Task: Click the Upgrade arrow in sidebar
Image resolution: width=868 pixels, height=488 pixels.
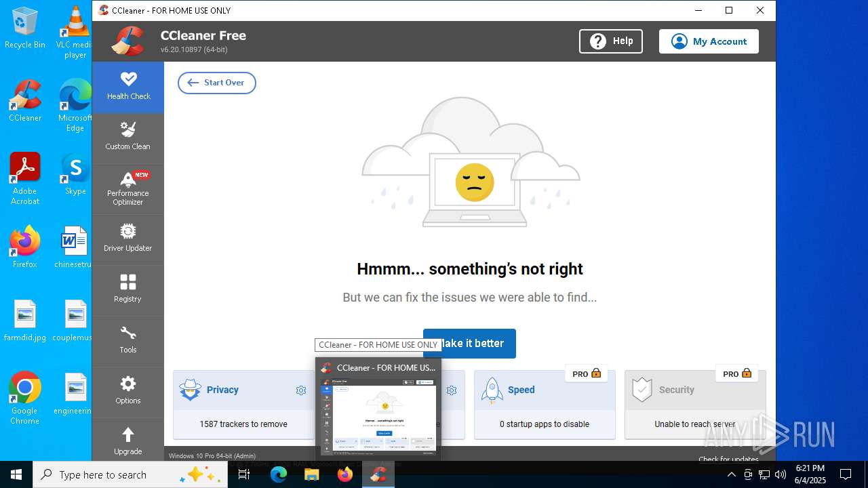Action: click(128, 434)
